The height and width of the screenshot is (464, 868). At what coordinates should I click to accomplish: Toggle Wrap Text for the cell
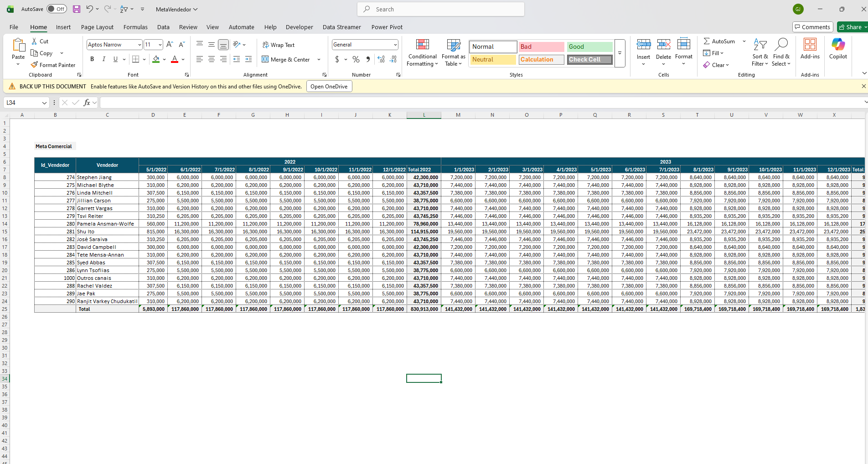[279, 45]
